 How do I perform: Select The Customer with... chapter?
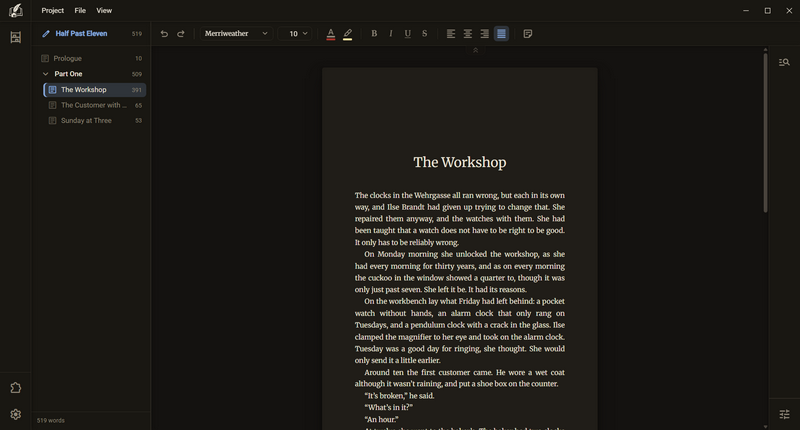pyautogui.click(x=95, y=105)
